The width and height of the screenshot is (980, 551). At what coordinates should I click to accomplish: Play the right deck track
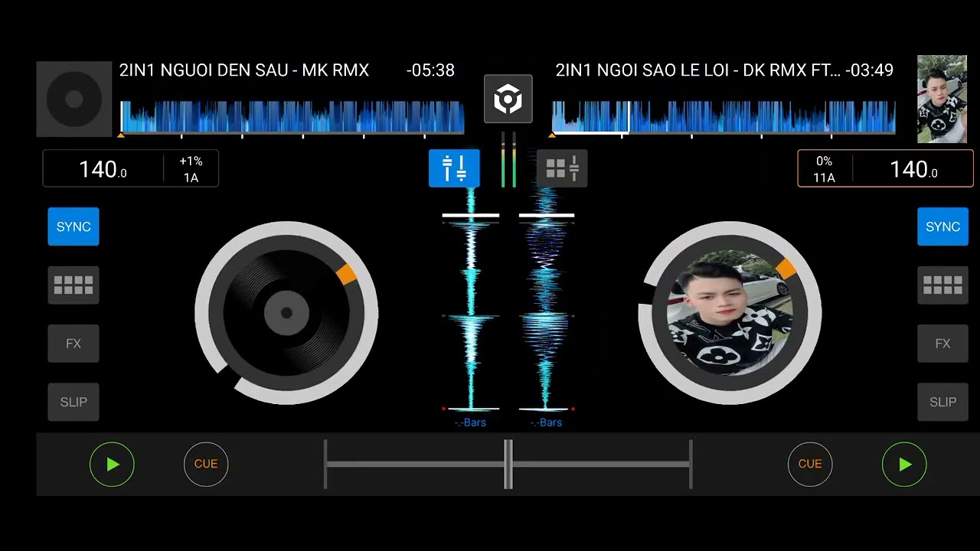tap(904, 464)
